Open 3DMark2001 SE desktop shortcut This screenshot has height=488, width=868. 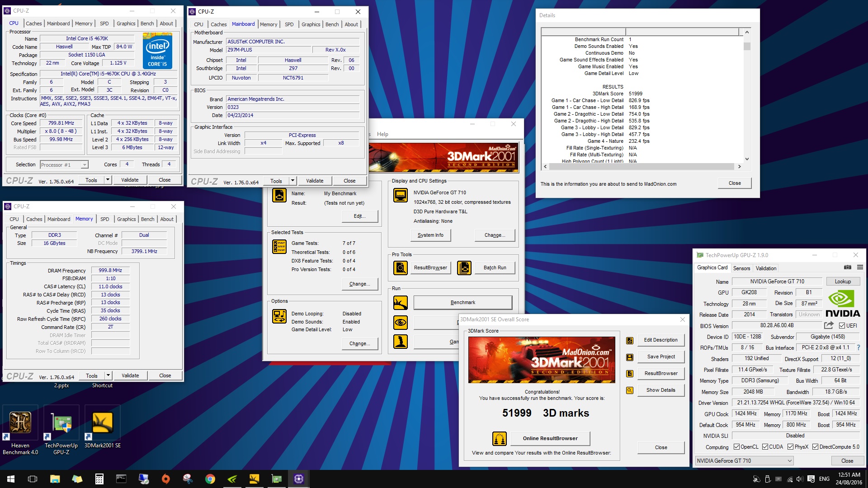[x=103, y=427]
